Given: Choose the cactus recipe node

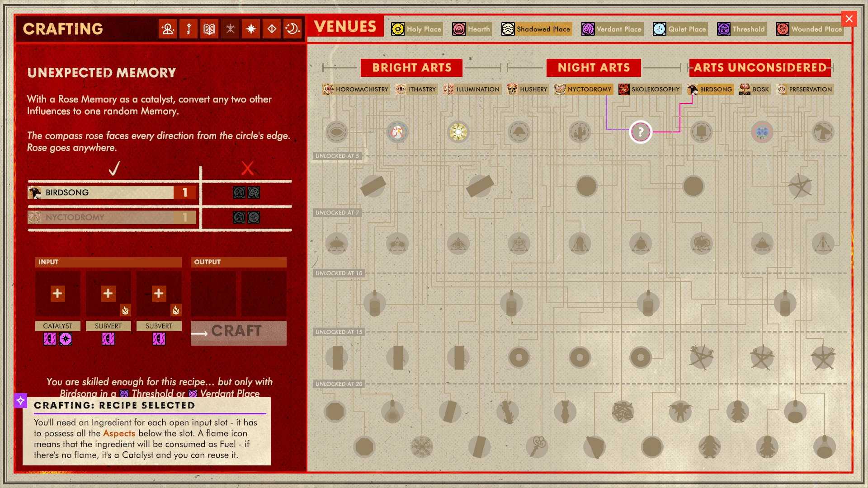Looking at the screenshot, I should point(580,132).
